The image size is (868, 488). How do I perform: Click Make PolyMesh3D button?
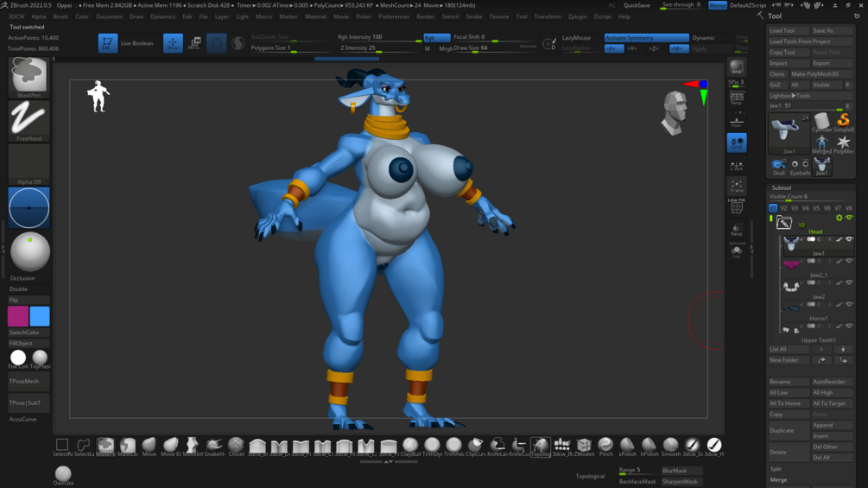821,74
